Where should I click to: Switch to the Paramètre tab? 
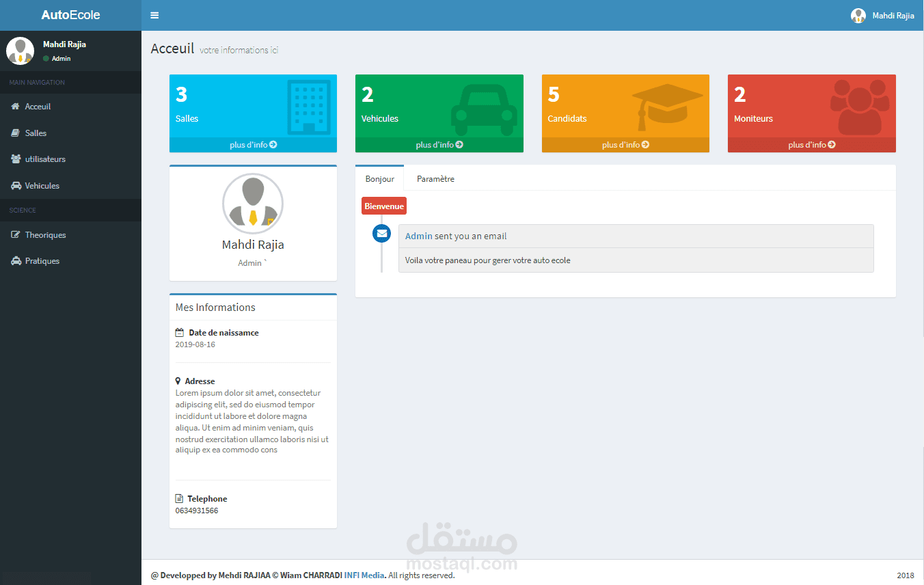[x=435, y=178]
